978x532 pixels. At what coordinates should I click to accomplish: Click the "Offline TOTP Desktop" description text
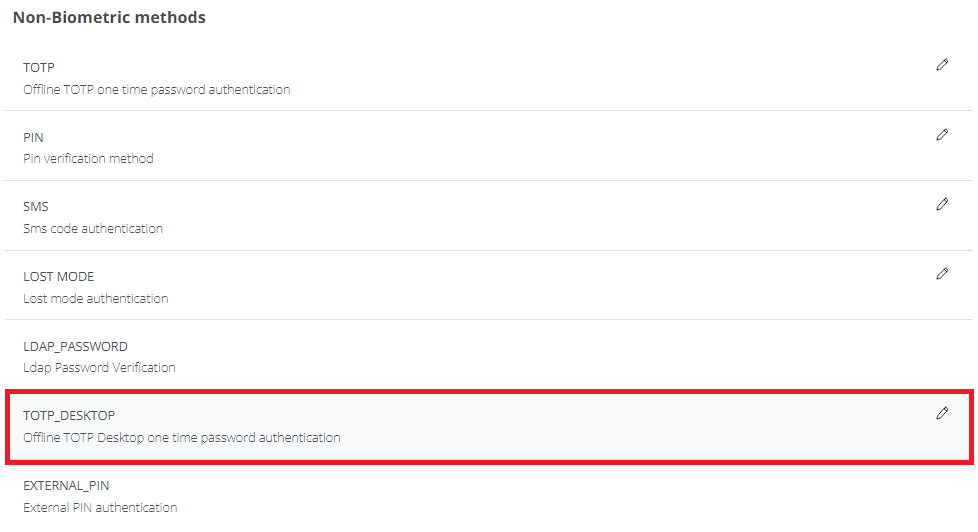point(182,438)
